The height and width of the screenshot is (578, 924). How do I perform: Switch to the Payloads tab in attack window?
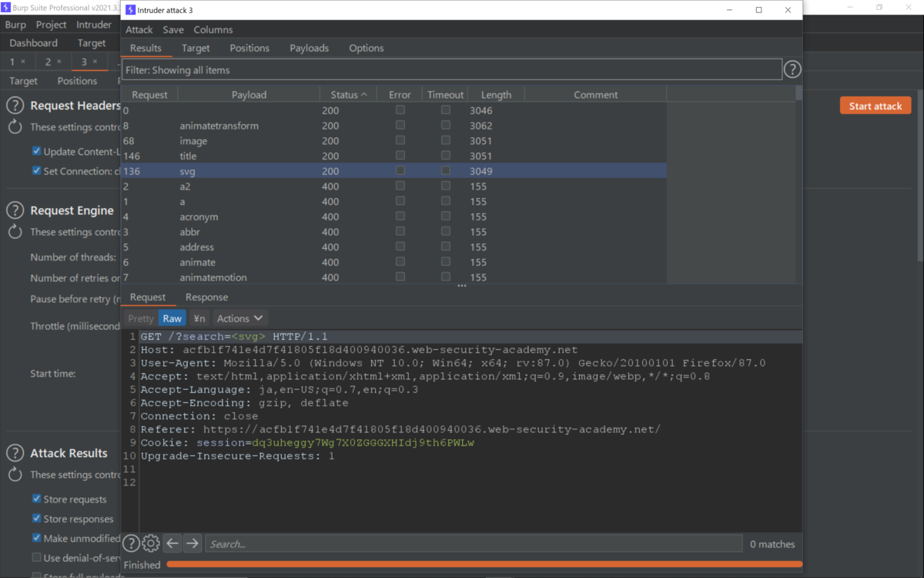[310, 48]
